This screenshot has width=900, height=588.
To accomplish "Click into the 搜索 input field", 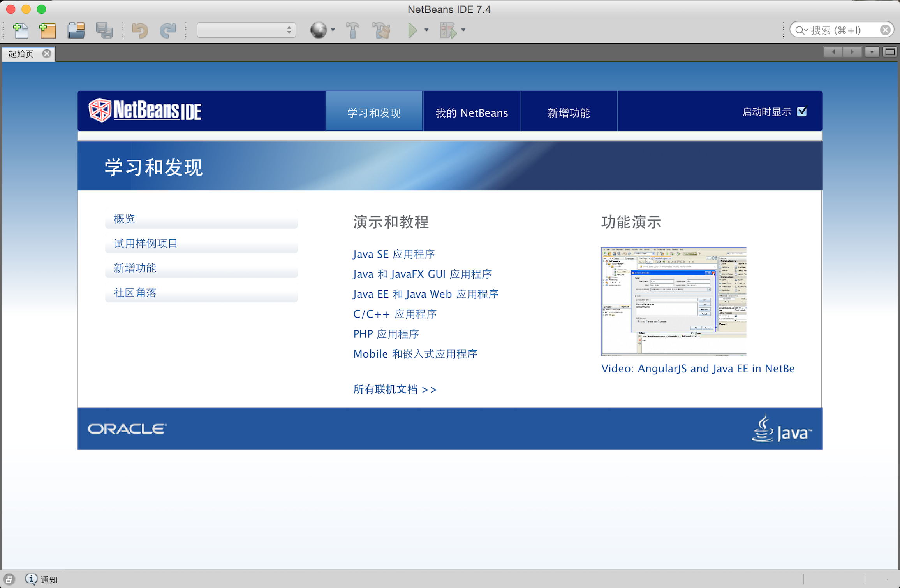I will pyautogui.click(x=841, y=30).
